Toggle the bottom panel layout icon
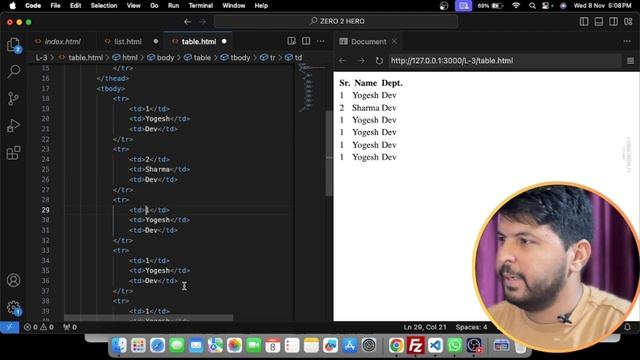 [599, 21]
